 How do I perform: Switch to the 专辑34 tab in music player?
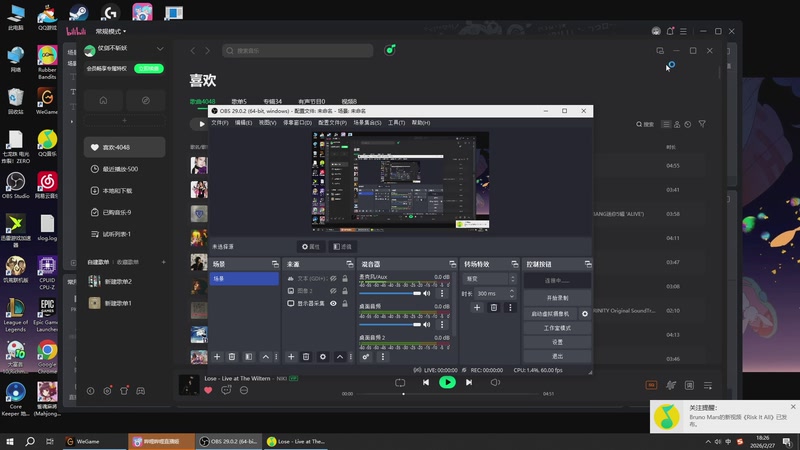(x=272, y=102)
